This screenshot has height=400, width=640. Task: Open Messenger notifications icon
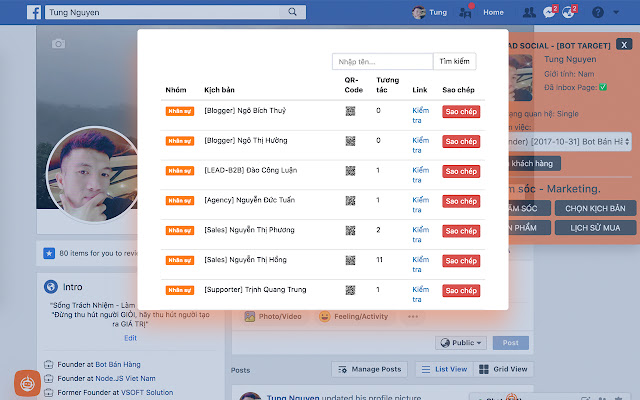point(549,12)
